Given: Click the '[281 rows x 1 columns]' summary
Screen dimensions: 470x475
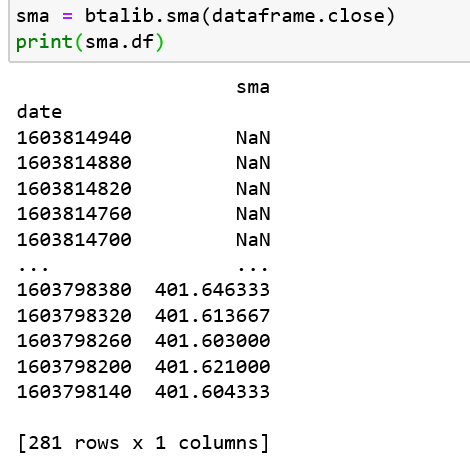Looking at the screenshot, I should click(143, 443).
